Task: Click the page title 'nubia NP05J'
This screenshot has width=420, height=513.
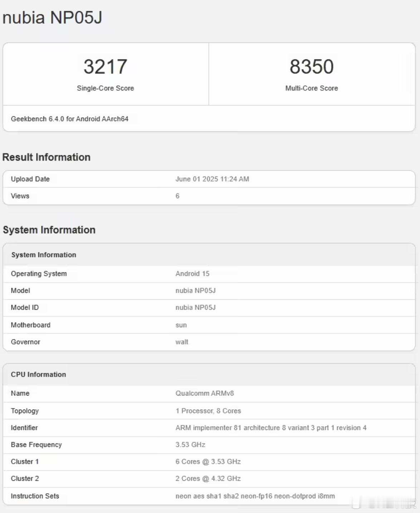Action: click(x=52, y=17)
